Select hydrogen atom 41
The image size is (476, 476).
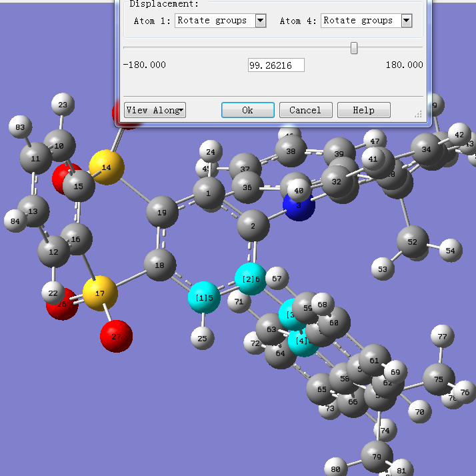373,159
